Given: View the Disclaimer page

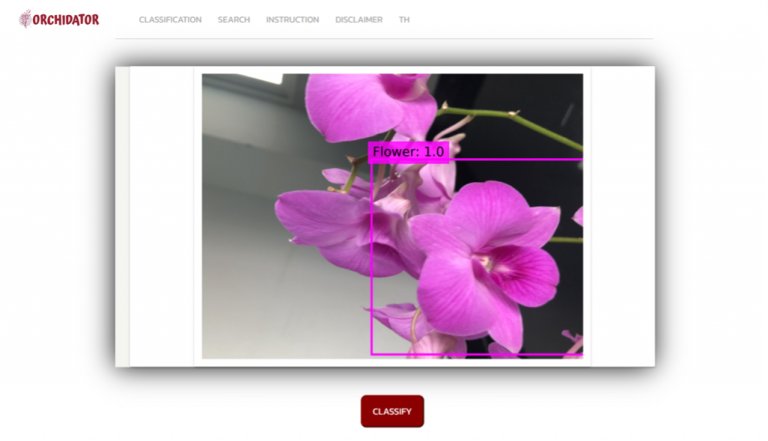Looking at the screenshot, I should (358, 20).
